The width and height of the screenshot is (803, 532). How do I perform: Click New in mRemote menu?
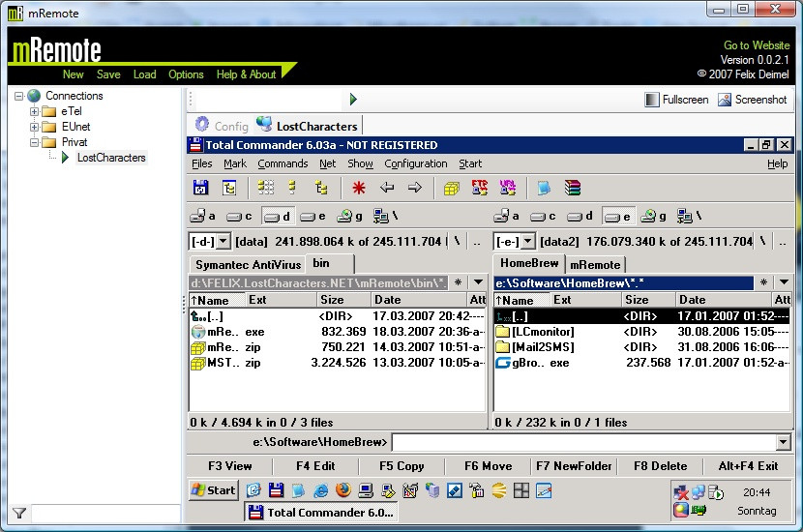click(74, 74)
